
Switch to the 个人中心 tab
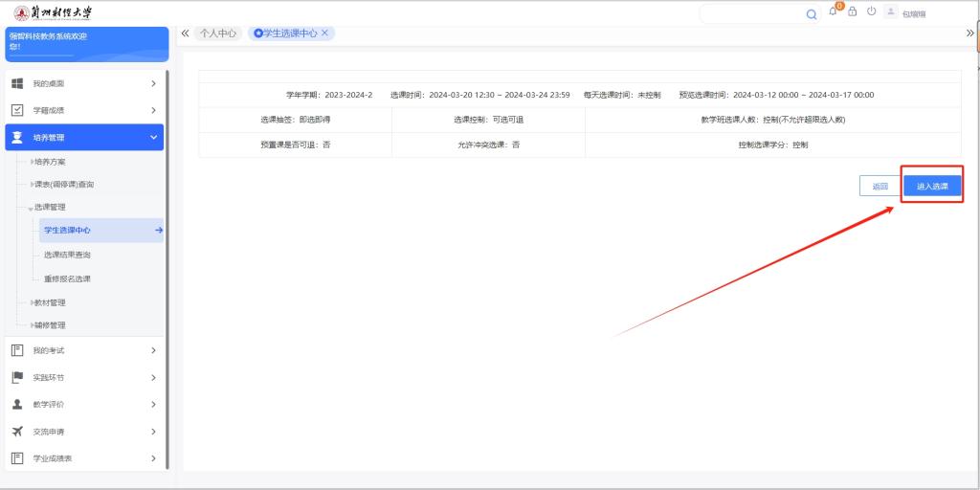point(217,33)
